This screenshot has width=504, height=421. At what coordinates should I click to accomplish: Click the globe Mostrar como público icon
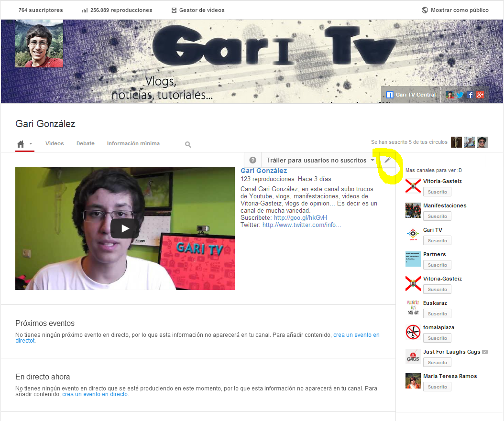tap(425, 10)
